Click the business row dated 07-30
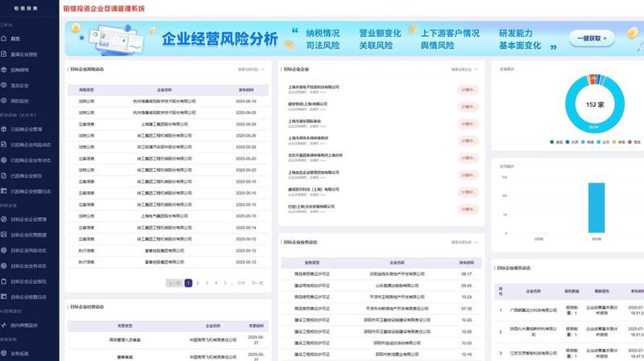Viewport: 644px width, 361px height. point(381,308)
